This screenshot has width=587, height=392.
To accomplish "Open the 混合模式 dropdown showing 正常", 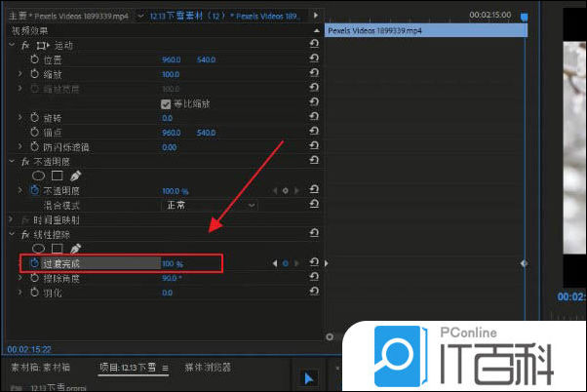I will click(x=210, y=205).
